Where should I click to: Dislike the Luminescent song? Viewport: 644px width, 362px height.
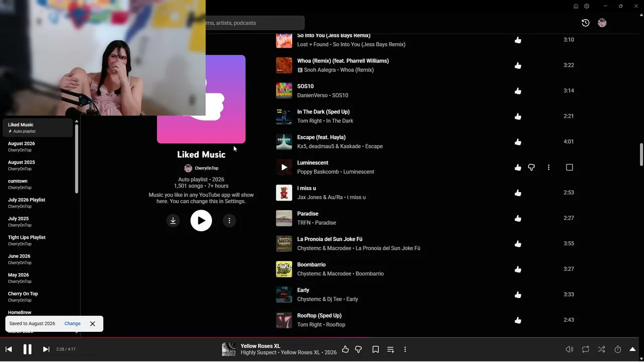531,167
